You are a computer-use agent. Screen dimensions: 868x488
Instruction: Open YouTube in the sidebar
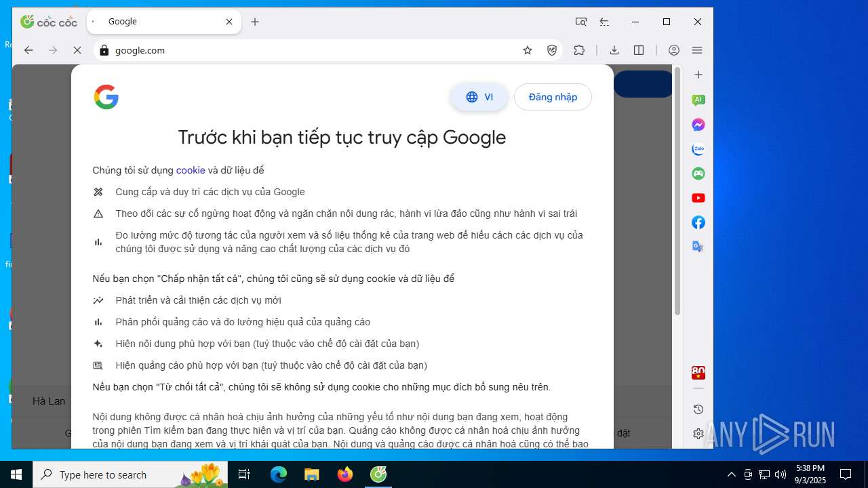pyautogui.click(x=698, y=198)
